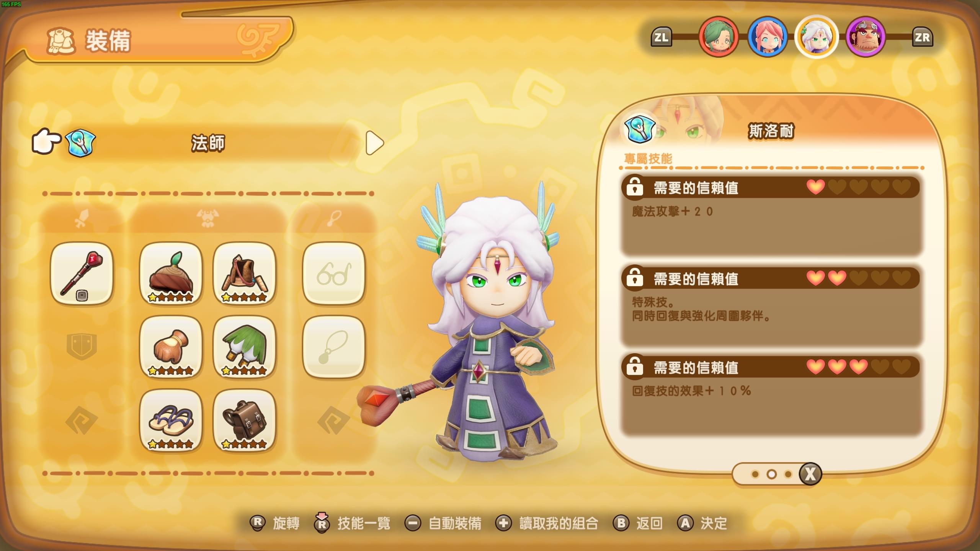Click 讀取我的組合 load loadout button
Image resolution: width=980 pixels, height=551 pixels.
click(547, 523)
